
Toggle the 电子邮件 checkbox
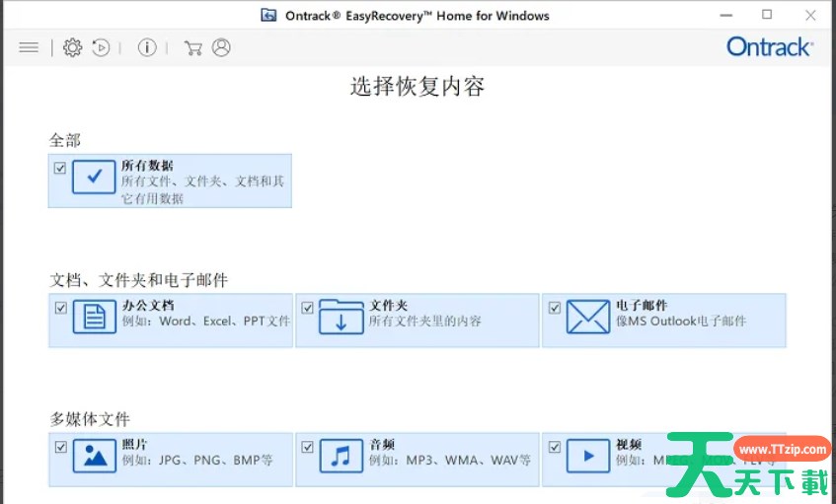[555, 308]
